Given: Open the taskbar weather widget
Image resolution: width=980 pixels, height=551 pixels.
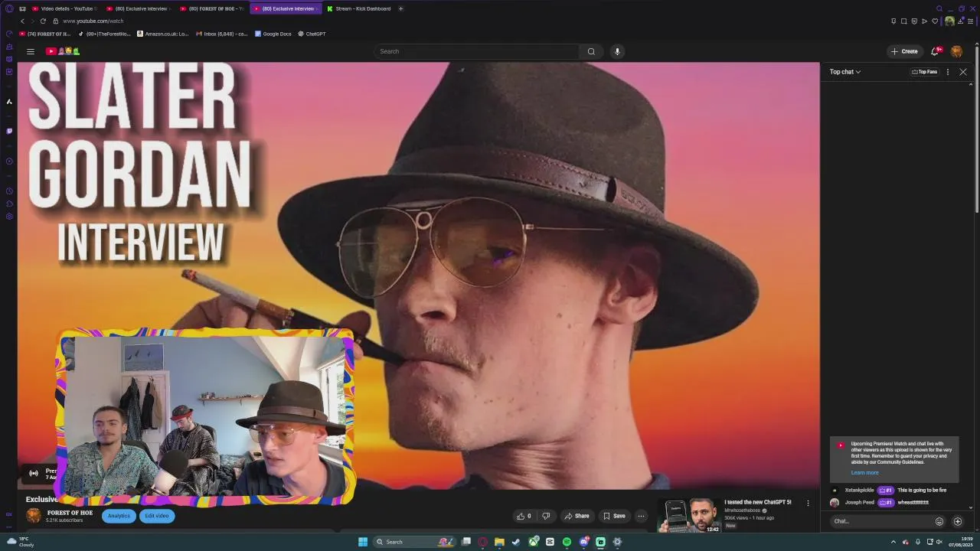Looking at the screenshot, I should pyautogui.click(x=21, y=542).
